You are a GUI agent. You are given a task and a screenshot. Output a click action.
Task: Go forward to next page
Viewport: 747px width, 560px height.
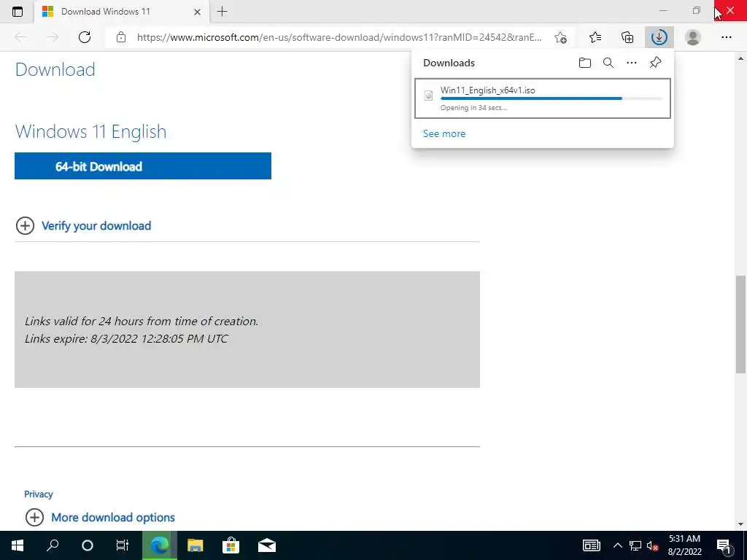pyautogui.click(x=53, y=37)
